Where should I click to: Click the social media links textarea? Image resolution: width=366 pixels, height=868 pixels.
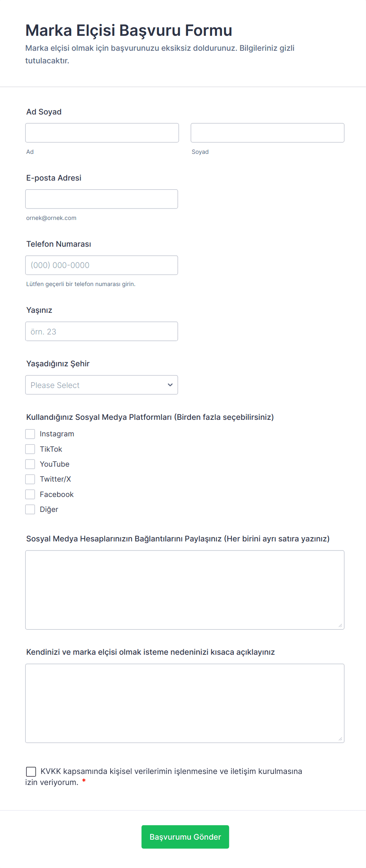coord(185,590)
